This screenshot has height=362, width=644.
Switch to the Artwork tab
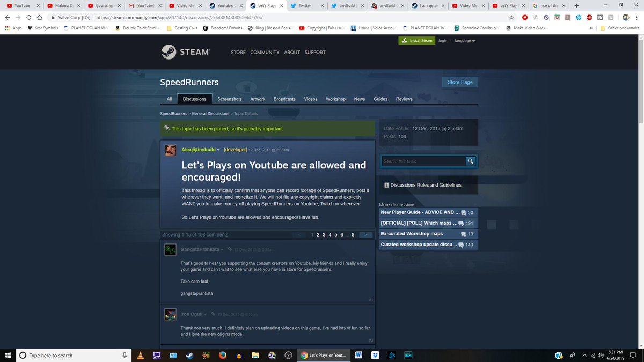(258, 99)
